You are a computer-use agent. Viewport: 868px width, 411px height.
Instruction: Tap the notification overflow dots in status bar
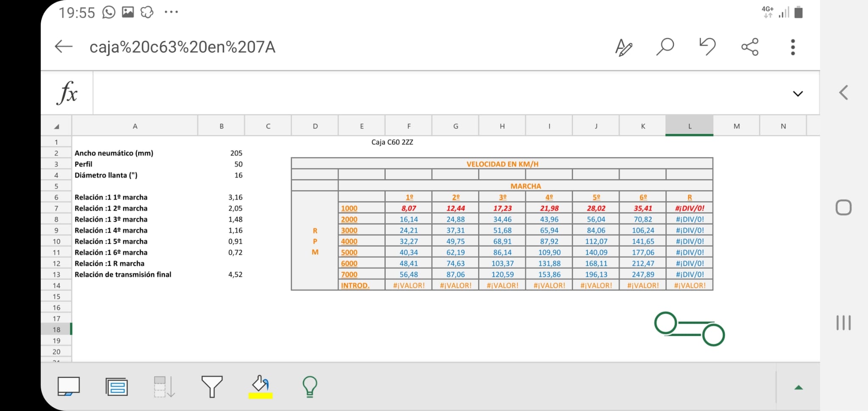coord(171,12)
